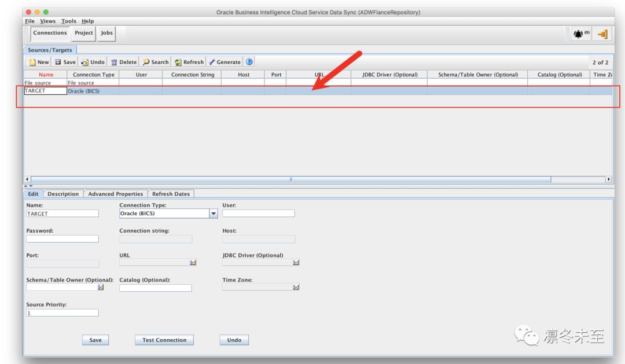Viewport: 625px width, 364px height.
Task: Click the bottom Save button
Action: coord(95,340)
